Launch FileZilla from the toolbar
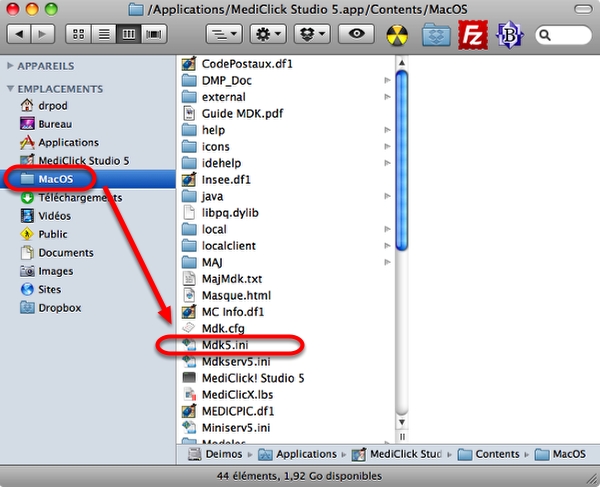This screenshot has height=487, width=600. [473, 35]
